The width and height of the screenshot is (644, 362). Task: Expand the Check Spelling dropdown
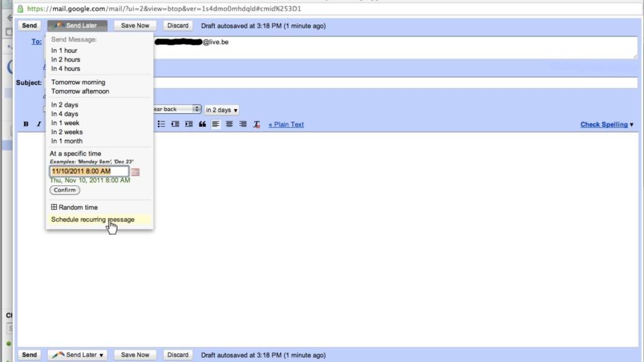click(607, 124)
